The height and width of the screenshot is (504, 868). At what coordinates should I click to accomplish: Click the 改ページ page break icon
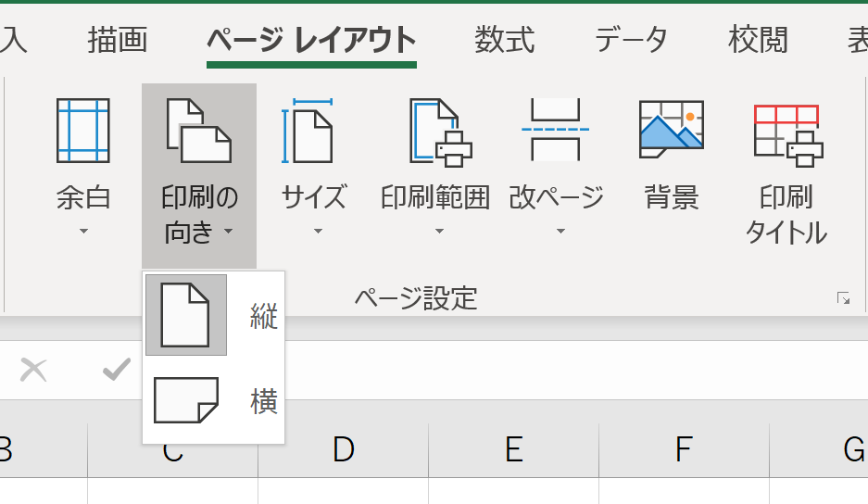click(x=555, y=130)
